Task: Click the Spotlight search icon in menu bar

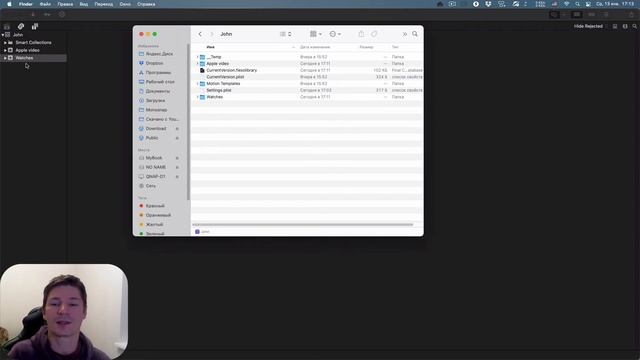Action: (578, 4)
